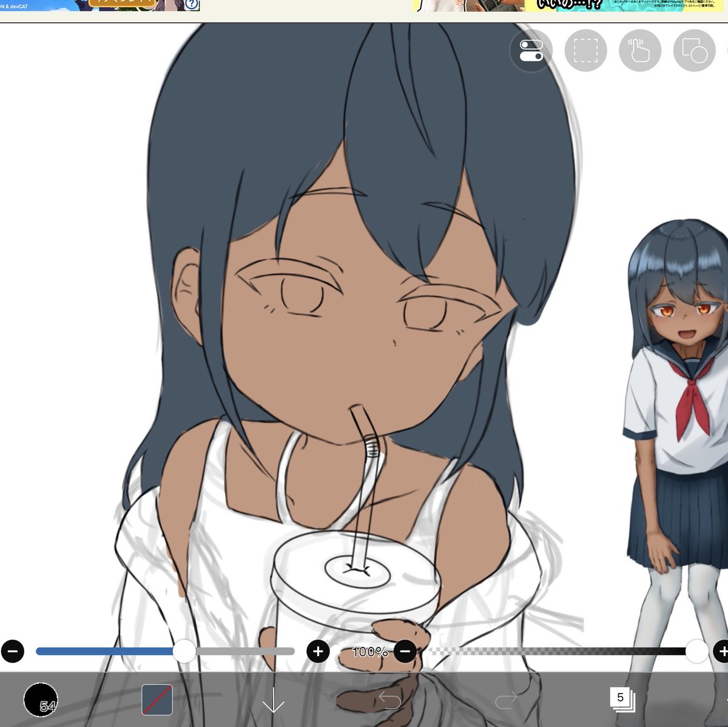Undo the last stroke
Screen dimensions: 728x727
click(389, 701)
